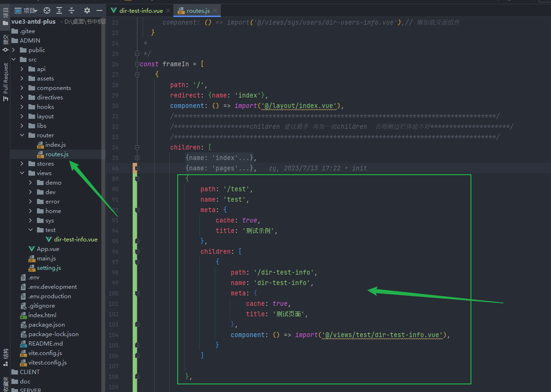The image size is (551, 392).
Task: Expand folded region at line 35 index
Action: pyautogui.click(x=137, y=158)
